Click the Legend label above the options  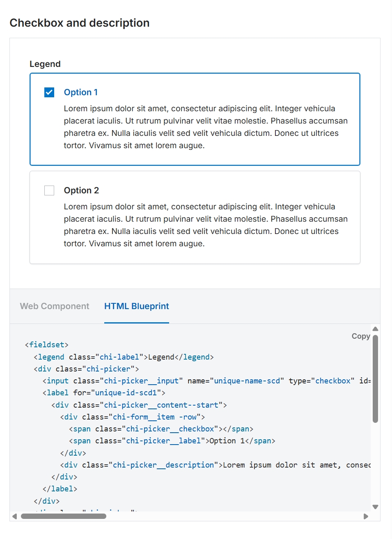tap(45, 64)
